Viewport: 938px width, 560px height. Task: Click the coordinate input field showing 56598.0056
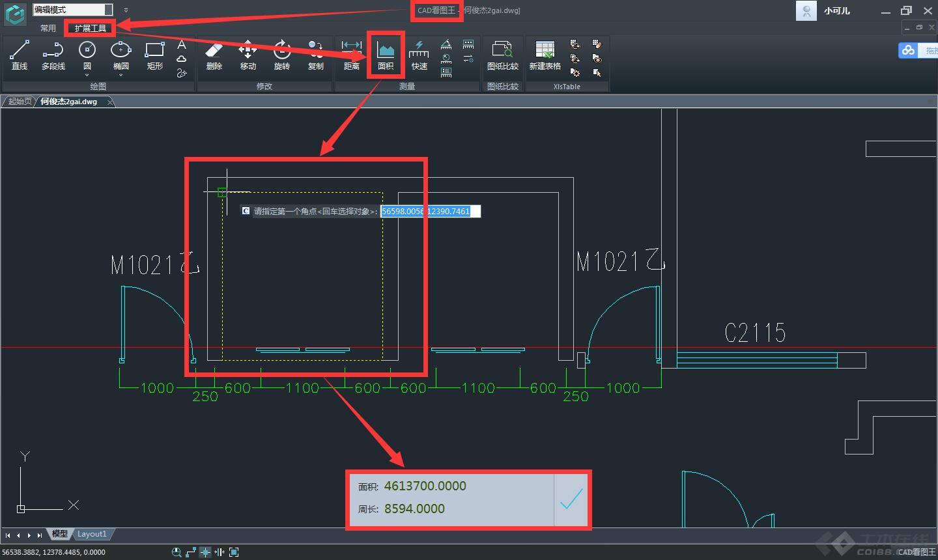(431, 211)
